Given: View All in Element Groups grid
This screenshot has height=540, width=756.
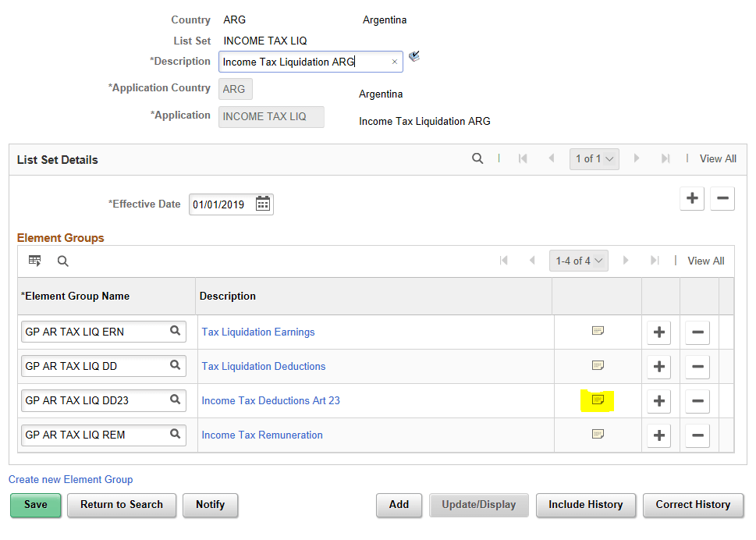Looking at the screenshot, I should pyautogui.click(x=706, y=261).
